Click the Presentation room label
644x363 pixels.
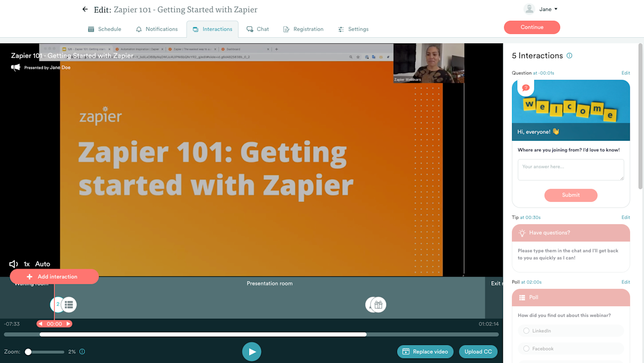(270, 283)
